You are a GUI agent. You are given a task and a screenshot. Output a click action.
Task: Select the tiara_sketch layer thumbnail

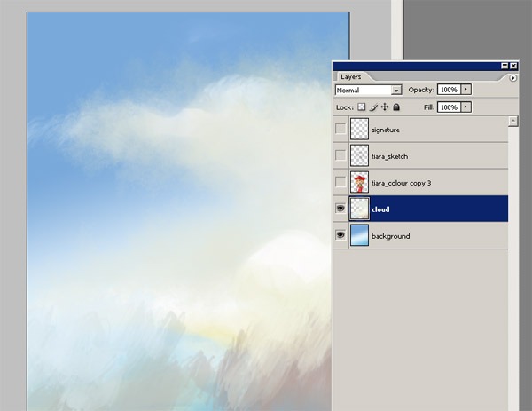pos(359,155)
